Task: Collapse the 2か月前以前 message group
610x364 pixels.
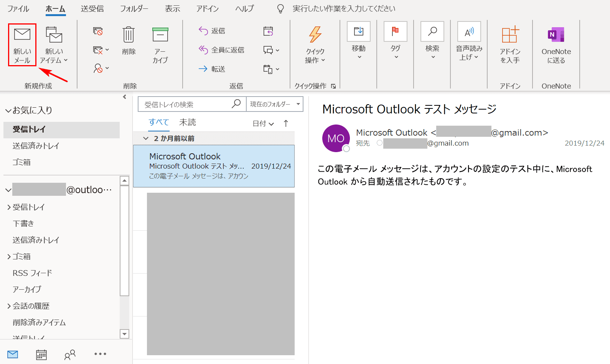Action: (146, 138)
